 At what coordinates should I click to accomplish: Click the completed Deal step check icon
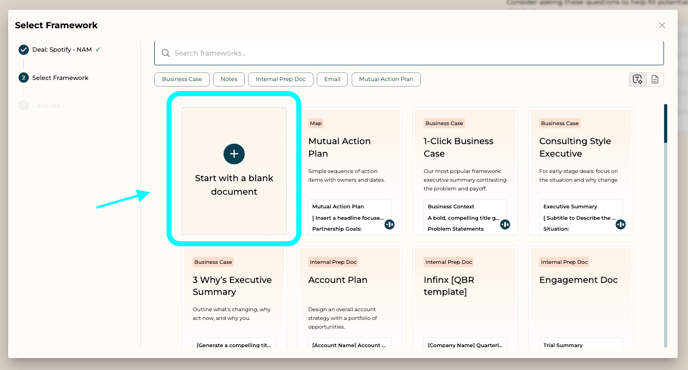[x=24, y=50]
